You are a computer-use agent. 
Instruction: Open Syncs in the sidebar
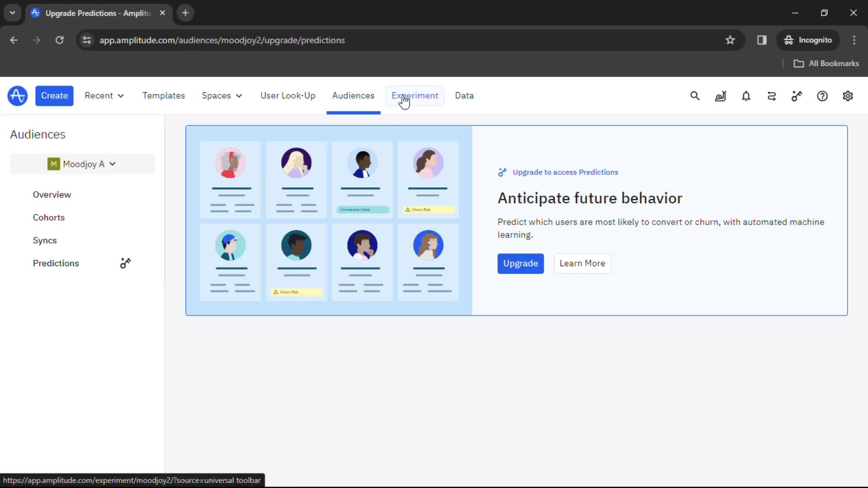point(44,240)
